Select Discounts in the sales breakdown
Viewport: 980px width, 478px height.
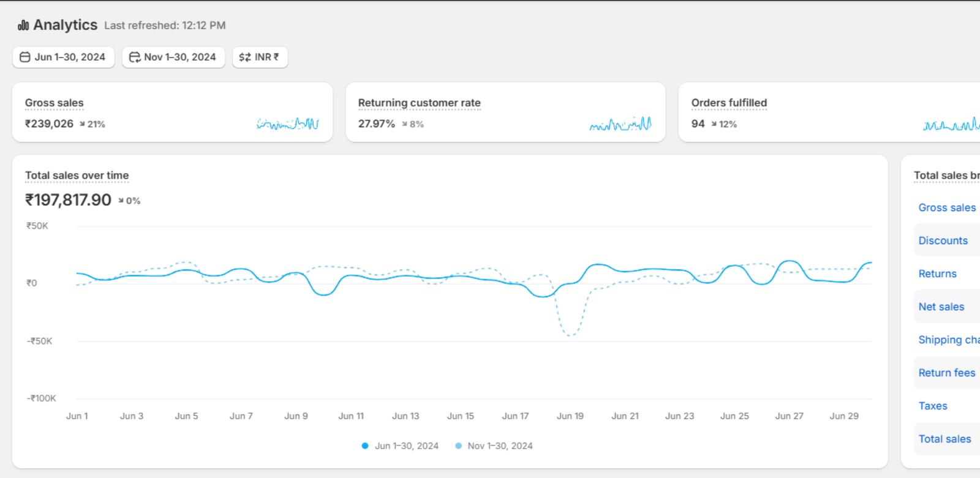point(943,241)
